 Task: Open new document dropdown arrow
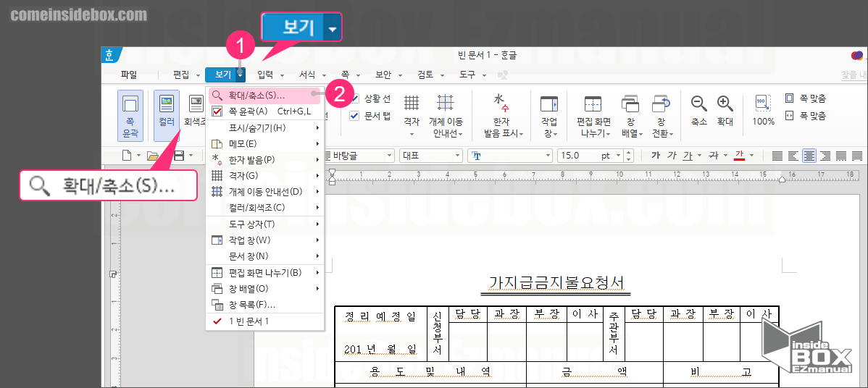coord(138,156)
